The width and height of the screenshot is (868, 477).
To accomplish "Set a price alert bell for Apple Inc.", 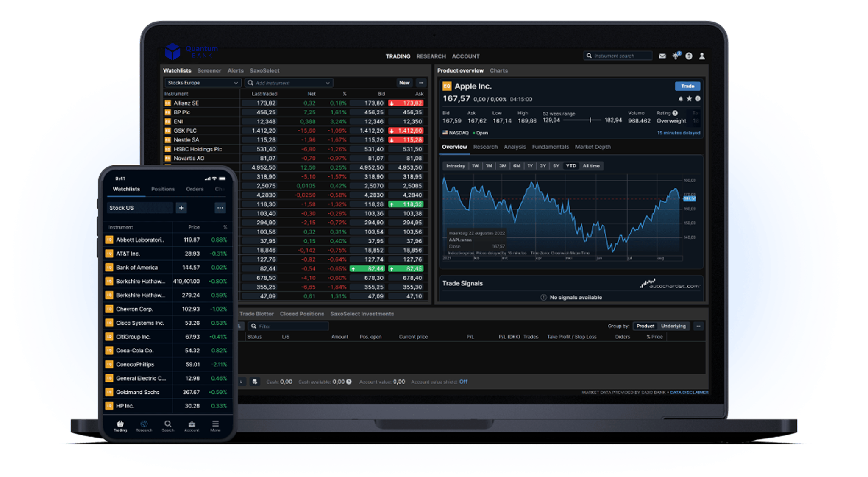I will 681,99.
